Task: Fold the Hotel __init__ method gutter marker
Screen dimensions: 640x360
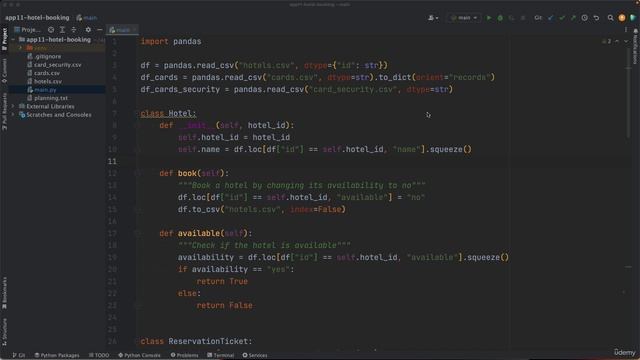Action: click(138, 125)
